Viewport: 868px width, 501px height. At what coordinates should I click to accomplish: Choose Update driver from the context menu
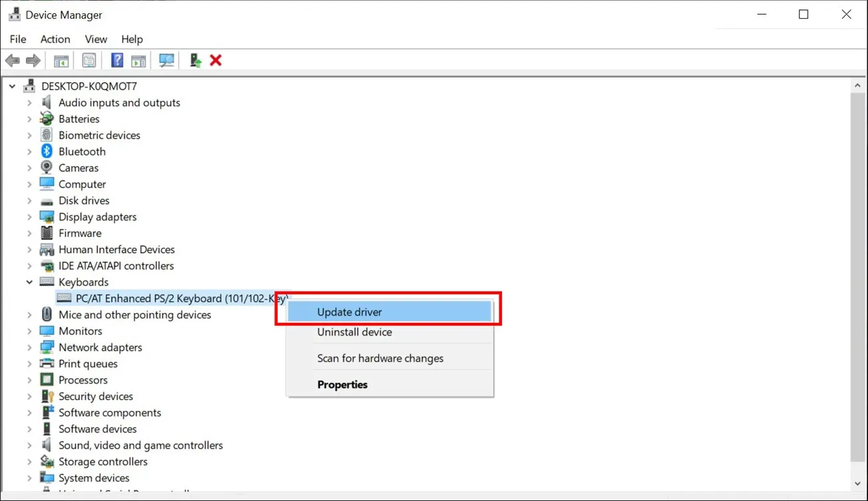tap(349, 312)
